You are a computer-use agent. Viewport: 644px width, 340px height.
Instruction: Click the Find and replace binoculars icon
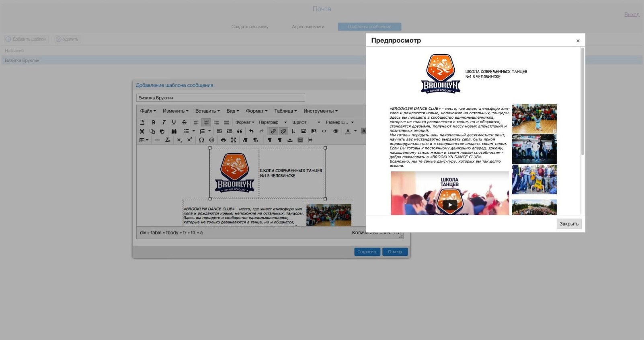pyautogui.click(x=174, y=131)
